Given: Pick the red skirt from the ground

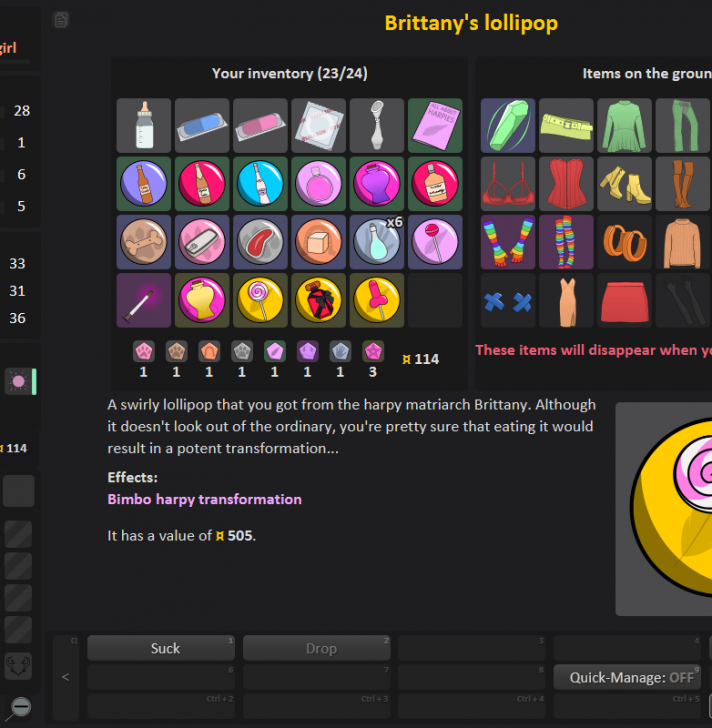Looking at the screenshot, I should click(624, 300).
